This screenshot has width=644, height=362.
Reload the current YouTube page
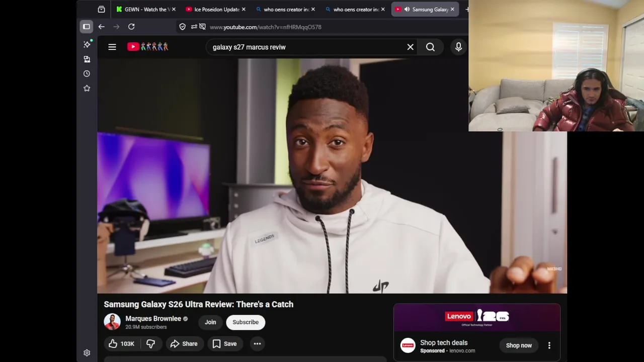131,27
